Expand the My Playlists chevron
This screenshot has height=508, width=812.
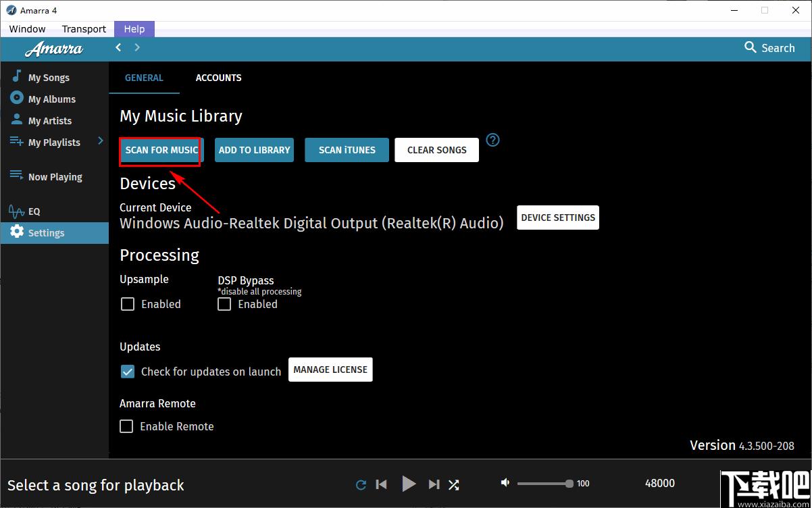101,141
